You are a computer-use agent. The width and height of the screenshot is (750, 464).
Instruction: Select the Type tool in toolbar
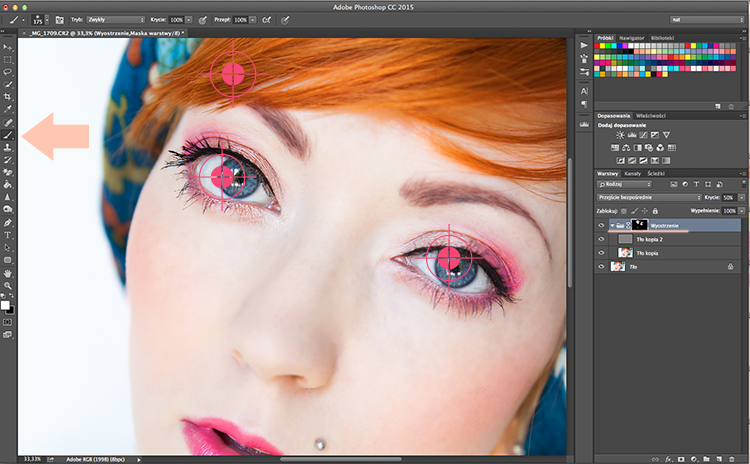8,235
